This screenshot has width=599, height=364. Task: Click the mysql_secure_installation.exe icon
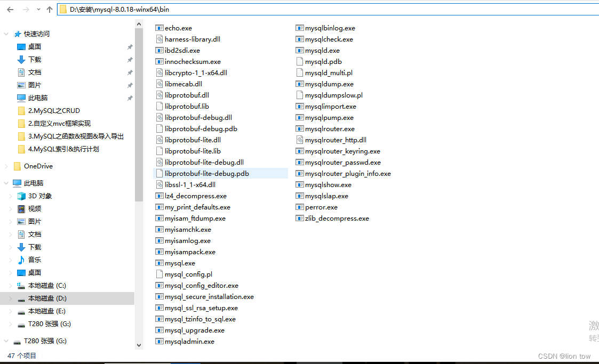pos(159,296)
